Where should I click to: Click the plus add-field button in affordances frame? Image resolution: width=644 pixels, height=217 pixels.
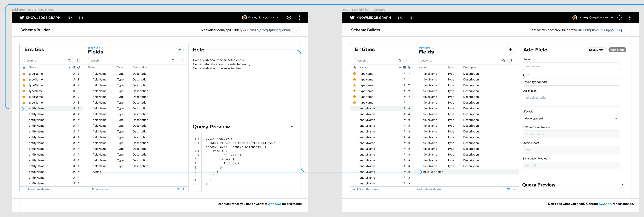180,50
